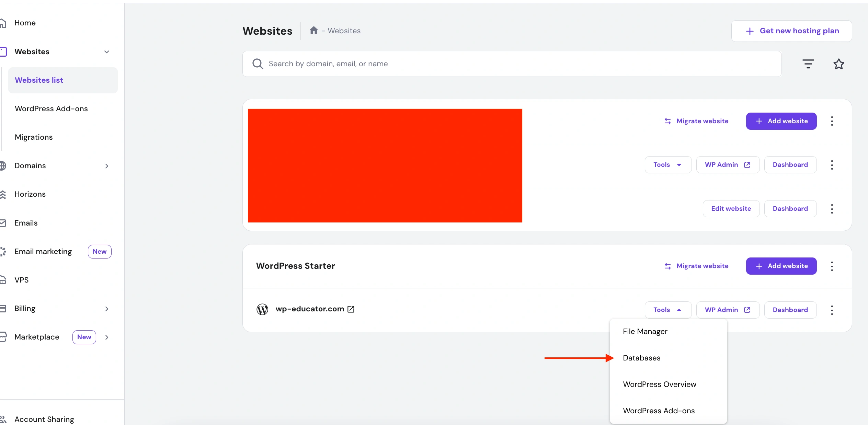Select WordPress Overview menu entry
This screenshot has width=868, height=425.
tap(659, 384)
